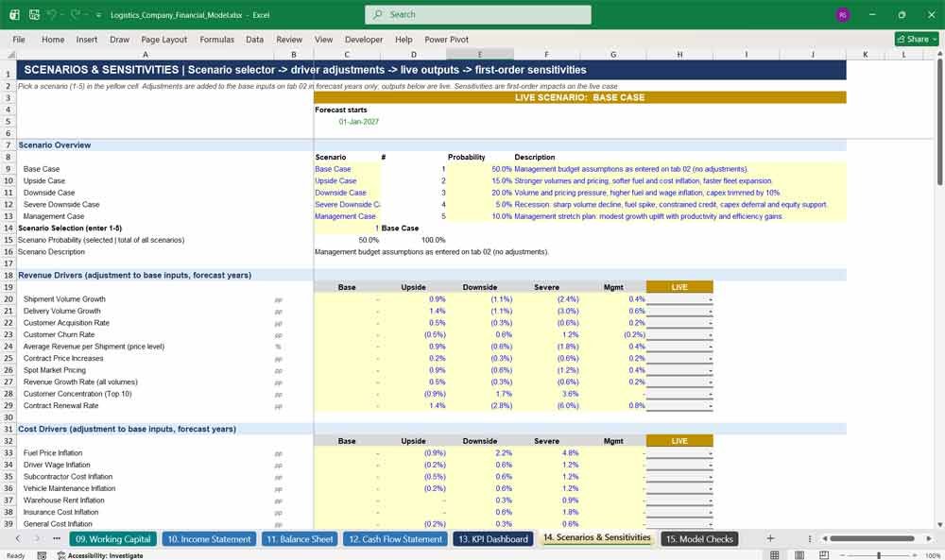
Task: Switch to Normal view icon
Action: pos(775,555)
